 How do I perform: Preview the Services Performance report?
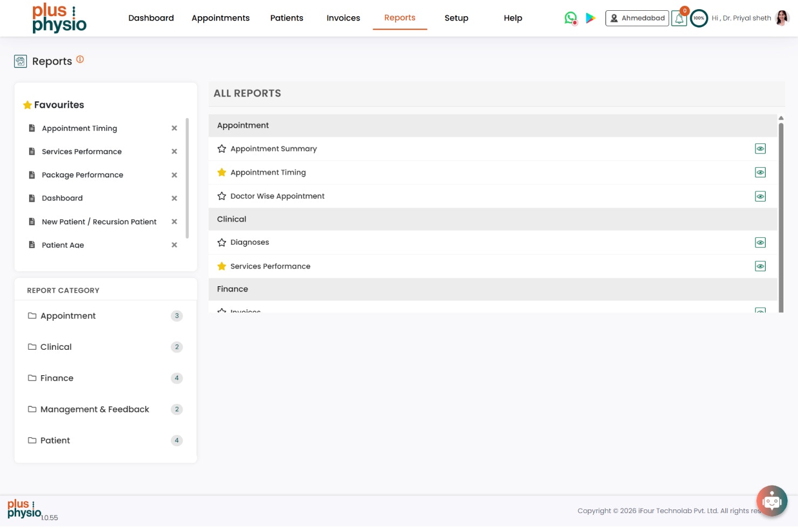point(760,266)
